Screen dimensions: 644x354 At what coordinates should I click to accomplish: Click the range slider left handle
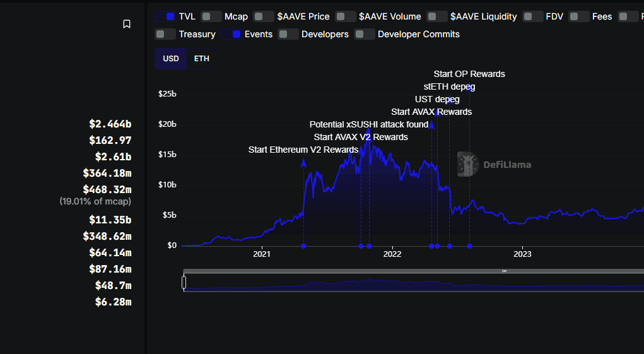(184, 283)
